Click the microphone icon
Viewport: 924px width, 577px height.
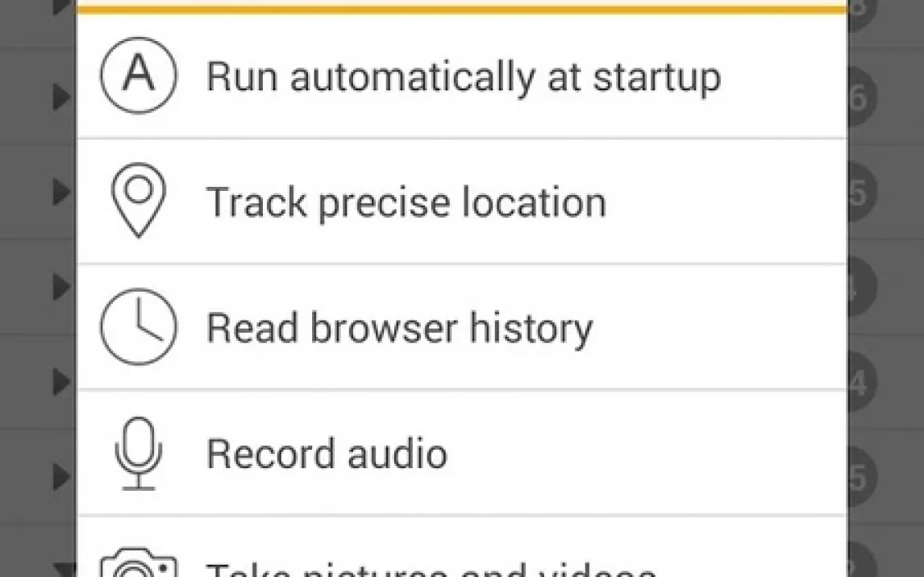[x=139, y=453]
